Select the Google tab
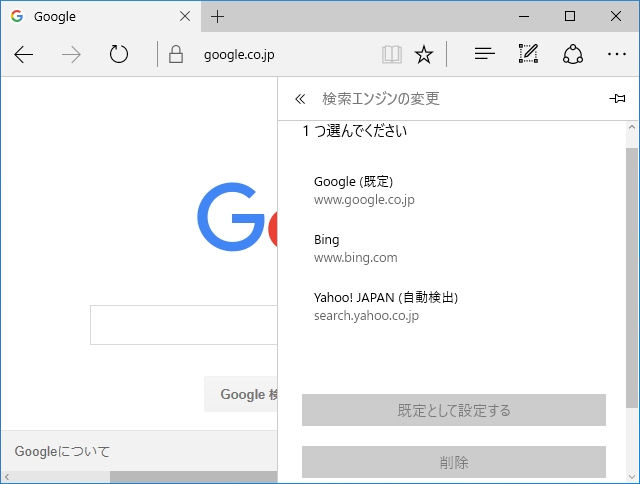Image resolution: width=640 pixels, height=484 pixels. [100, 16]
